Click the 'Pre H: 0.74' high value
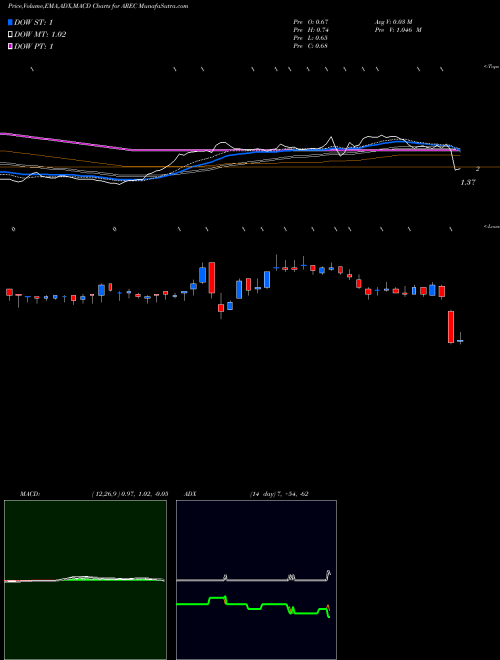 pos(311,30)
